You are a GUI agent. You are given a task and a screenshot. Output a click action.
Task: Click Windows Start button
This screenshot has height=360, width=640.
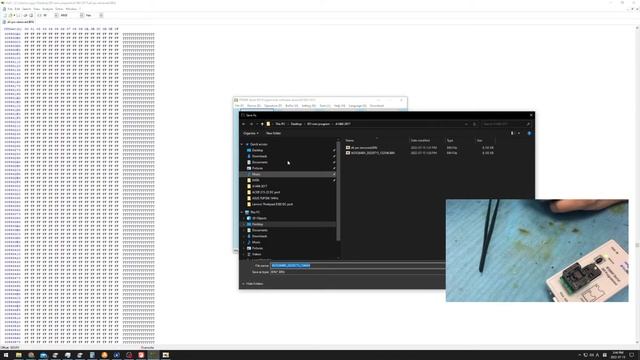coord(6,355)
